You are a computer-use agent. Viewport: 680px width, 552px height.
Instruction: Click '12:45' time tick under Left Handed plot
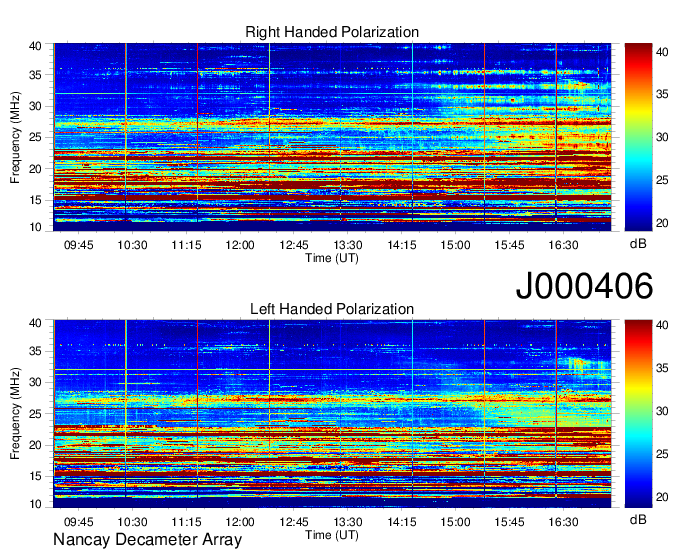pos(294,522)
